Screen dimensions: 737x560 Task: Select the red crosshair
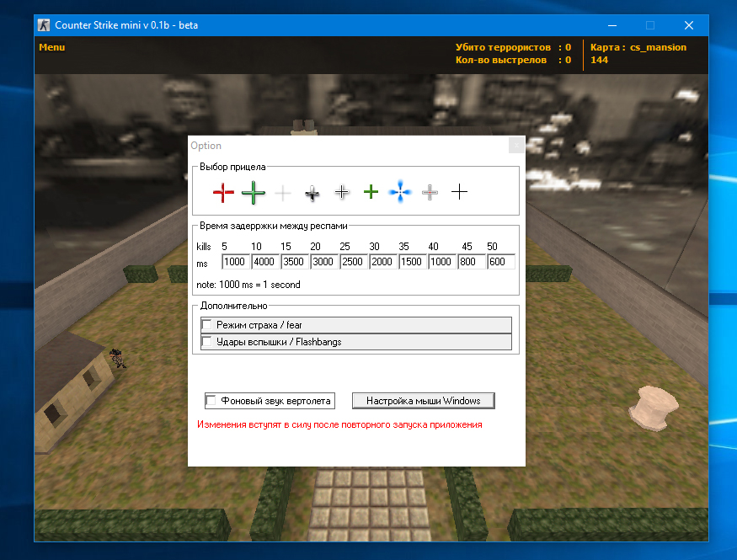click(223, 193)
